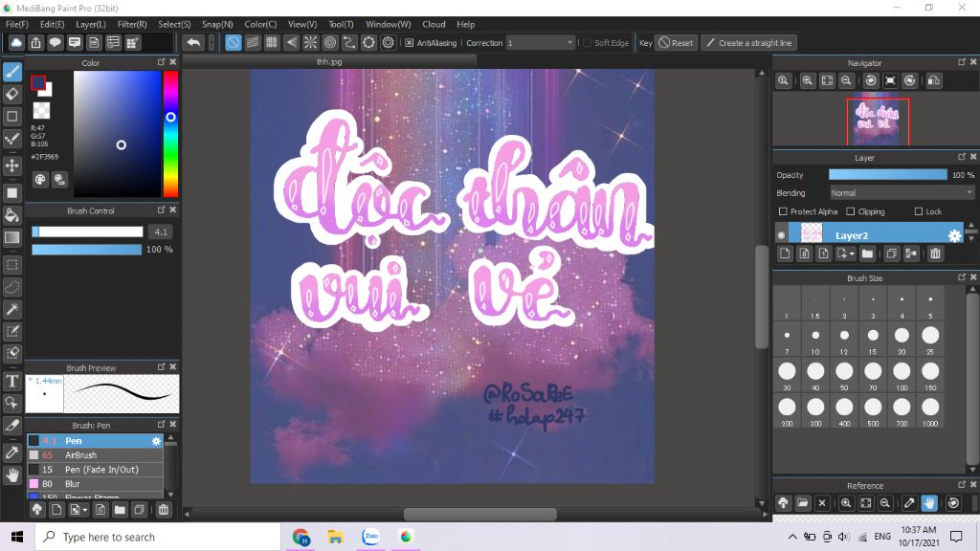Toggle visibility of Layer2

point(781,235)
